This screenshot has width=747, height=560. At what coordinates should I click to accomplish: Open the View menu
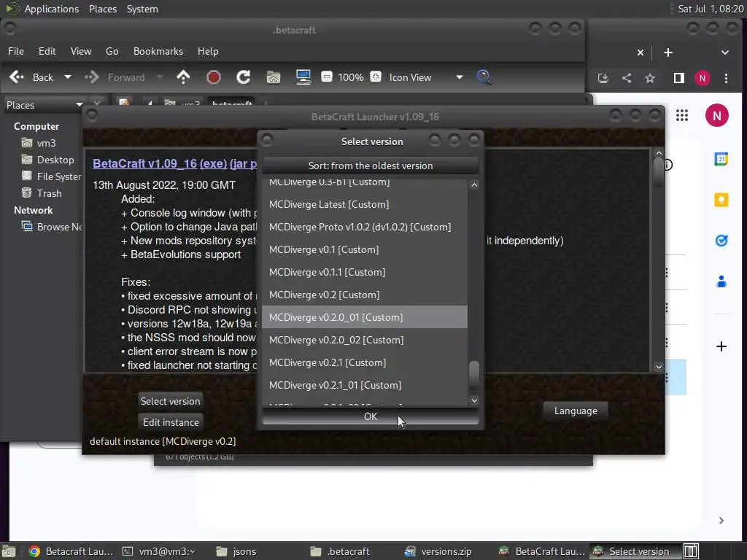[x=81, y=51]
